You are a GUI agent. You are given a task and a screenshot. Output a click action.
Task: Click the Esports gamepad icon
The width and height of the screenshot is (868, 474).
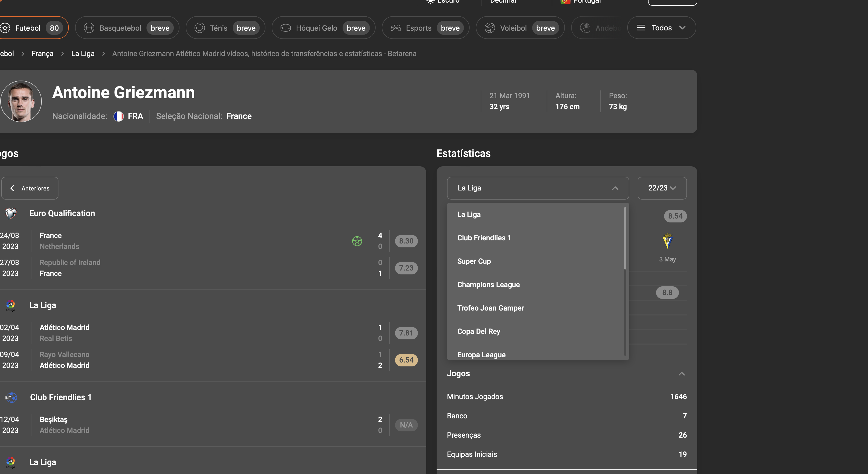395,28
